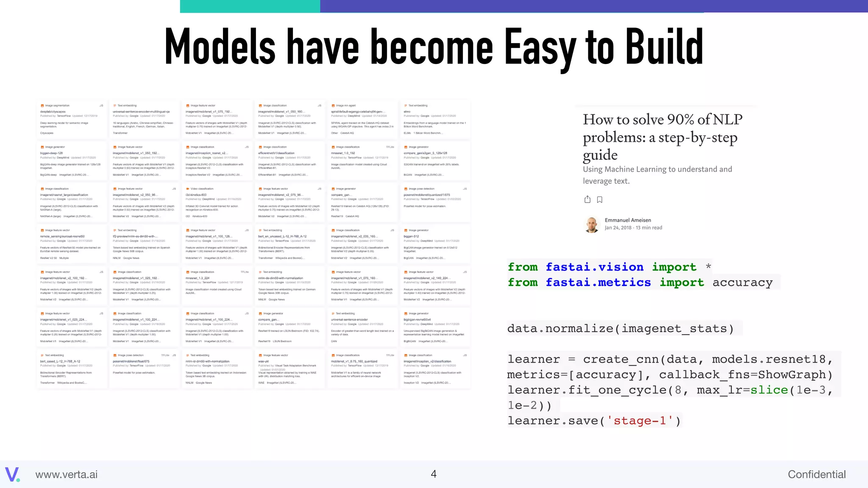This screenshot has width=868, height=488.
Task: Click the image feature vector icon on the wae-ukl card
Action: 260,355
